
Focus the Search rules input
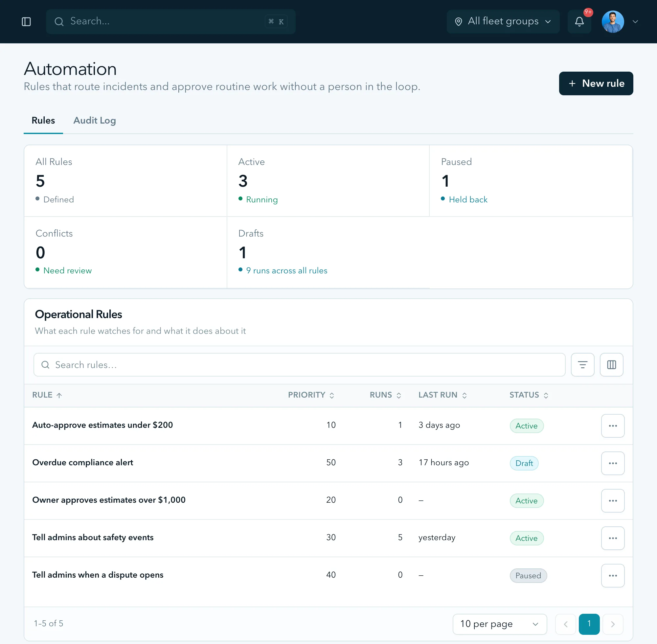pos(299,365)
